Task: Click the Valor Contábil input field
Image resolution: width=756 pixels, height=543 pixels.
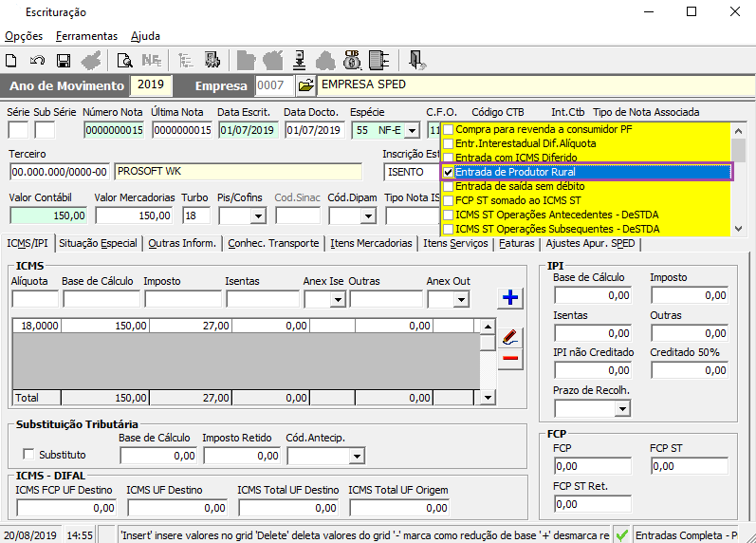Action: [x=48, y=215]
